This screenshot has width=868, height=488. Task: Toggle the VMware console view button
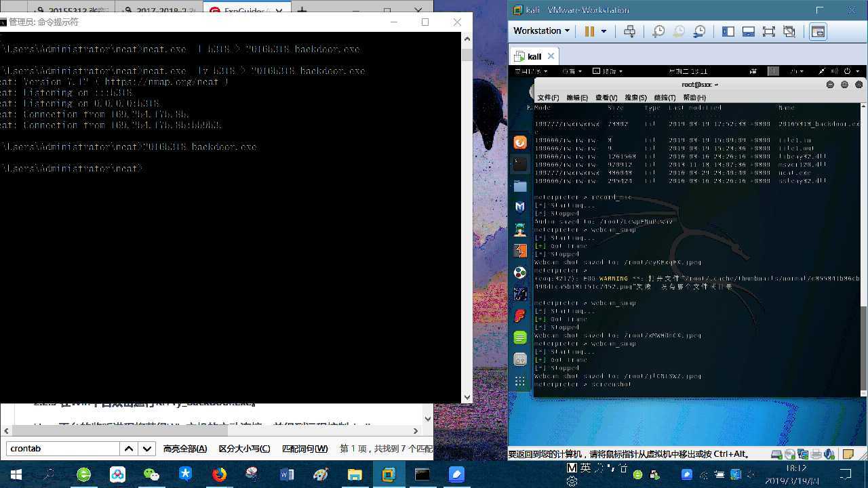818,31
